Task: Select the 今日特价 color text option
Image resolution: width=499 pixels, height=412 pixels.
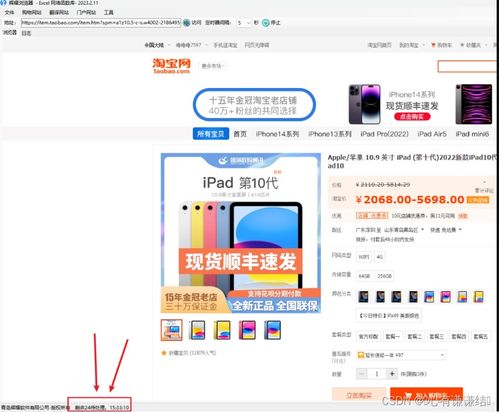Action: click(x=389, y=315)
